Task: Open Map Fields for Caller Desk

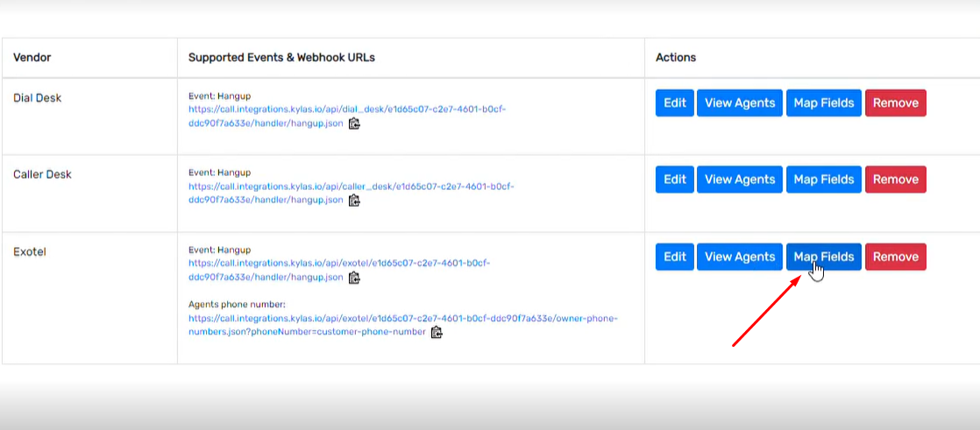Action: tap(824, 180)
